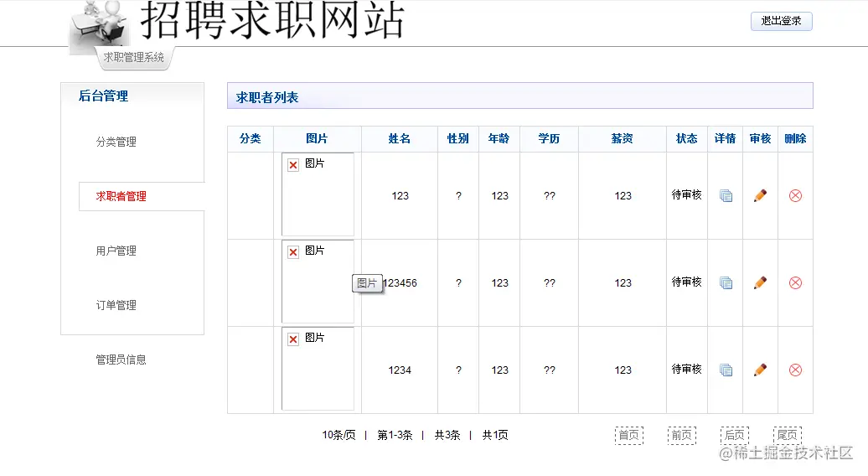The image size is (868, 476).
Task: Click the name cell 1234
Action: [400, 370]
